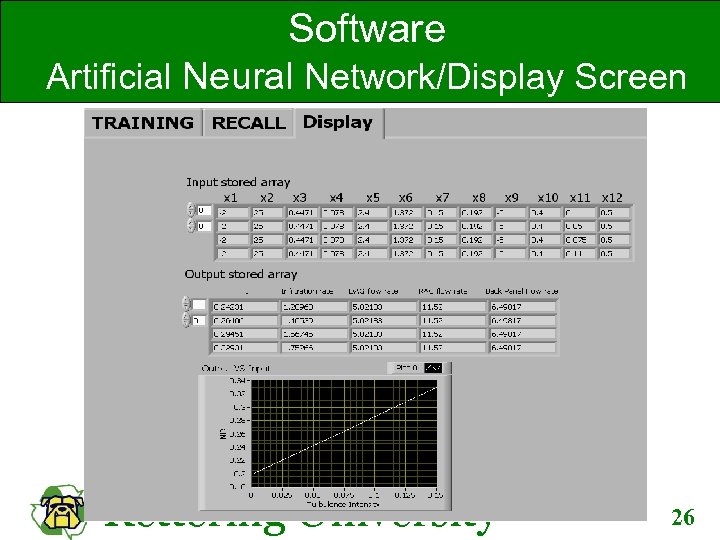Click the x10 column header
Screen dimensions: 720x540
coord(548,197)
